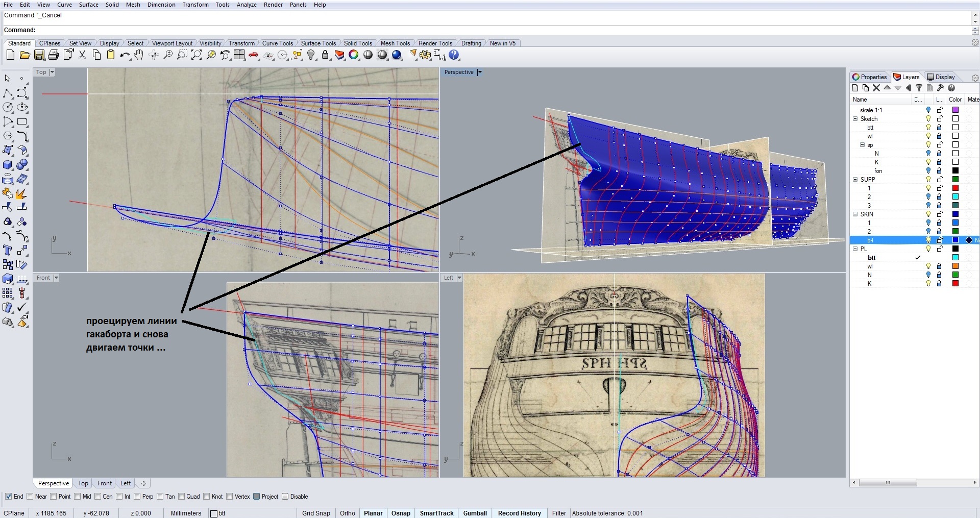The image size is (980, 518).
Task: Toggle visibility bulb of skale 1:1 layer
Action: [928, 110]
